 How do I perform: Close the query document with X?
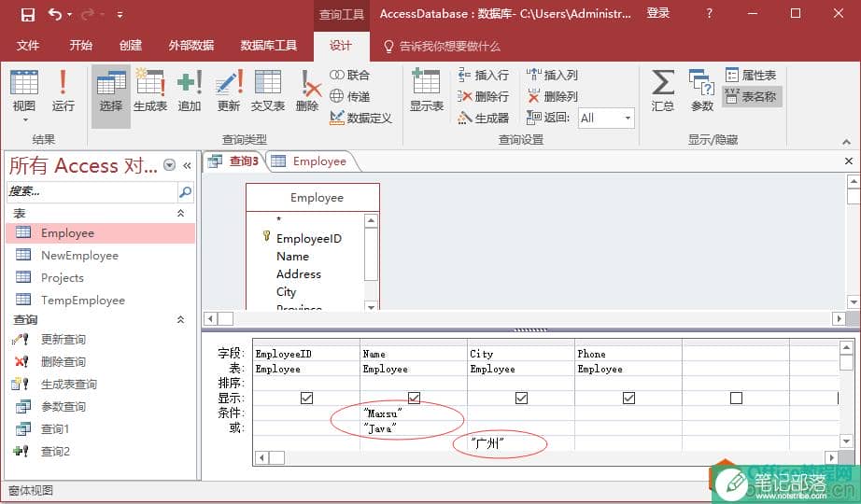848,161
